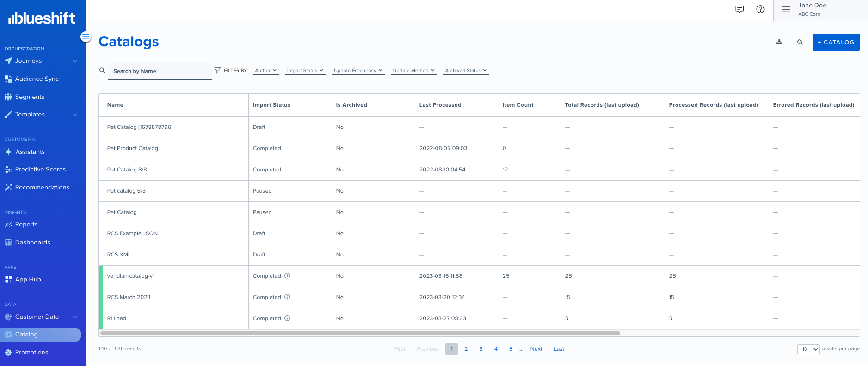The height and width of the screenshot is (366, 868).
Task: Open the Update Method filter dropdown
Action: [x=414, y=71]
